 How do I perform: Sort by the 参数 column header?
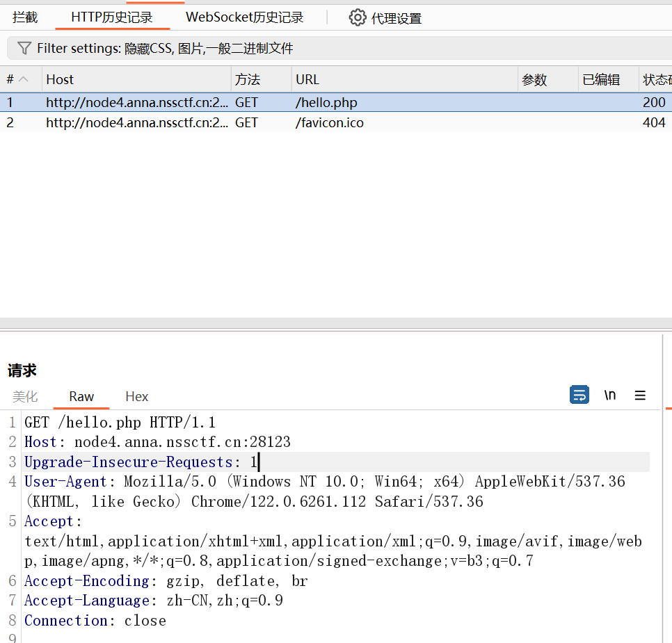[x=547, y=79]
